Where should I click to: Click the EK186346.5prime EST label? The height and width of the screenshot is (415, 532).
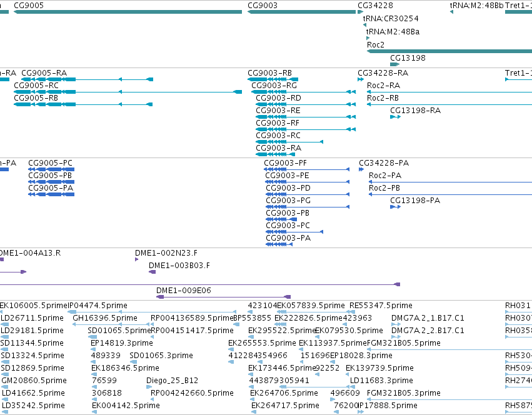tap(125, 368)
